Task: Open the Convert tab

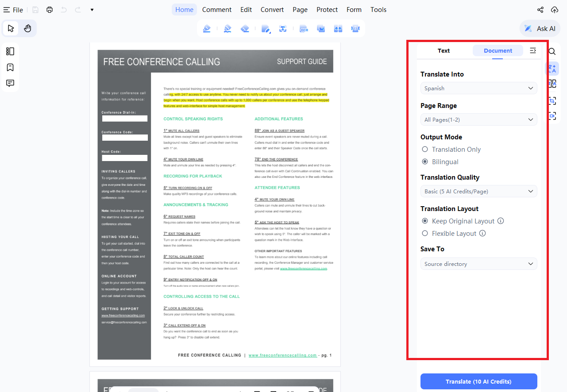Action: (272, 10)
